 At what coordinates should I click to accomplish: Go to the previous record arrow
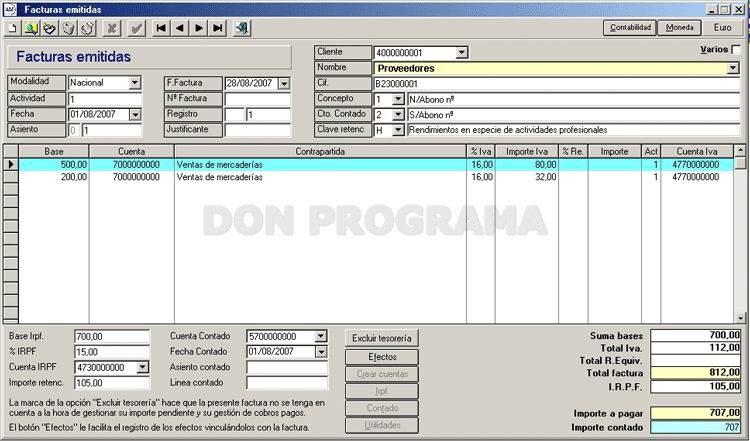pyautogui.click(x=179, y=28)
